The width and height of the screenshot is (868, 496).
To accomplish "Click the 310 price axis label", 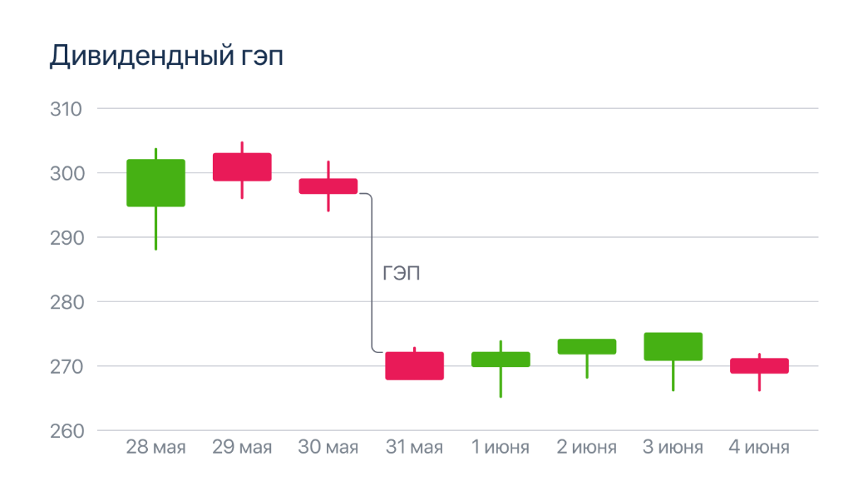I will [69, 109].
